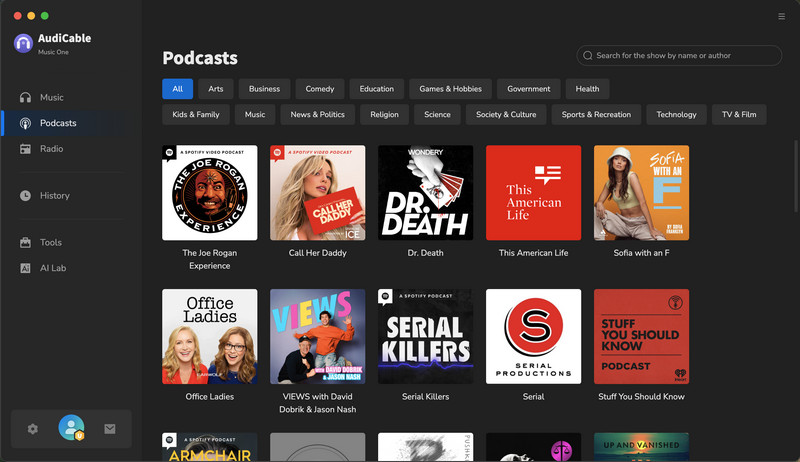
Task: Open the user account avatar
Action: [71, 428]
